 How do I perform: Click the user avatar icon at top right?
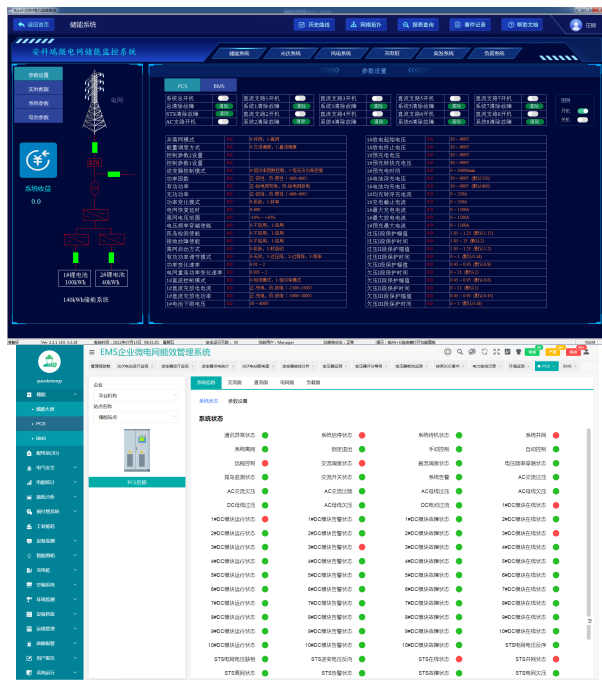click(576, 25)
